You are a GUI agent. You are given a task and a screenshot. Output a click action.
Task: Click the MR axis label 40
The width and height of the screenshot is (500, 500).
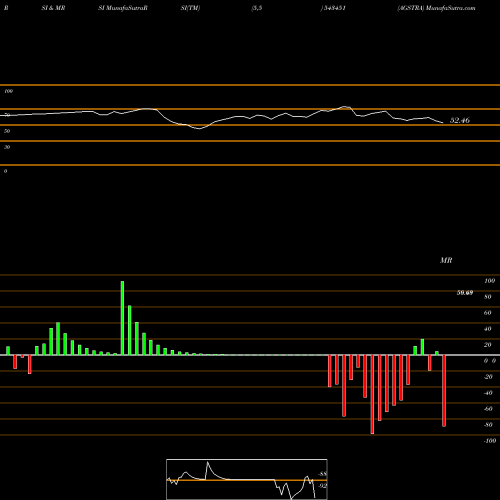pos(488,329)
